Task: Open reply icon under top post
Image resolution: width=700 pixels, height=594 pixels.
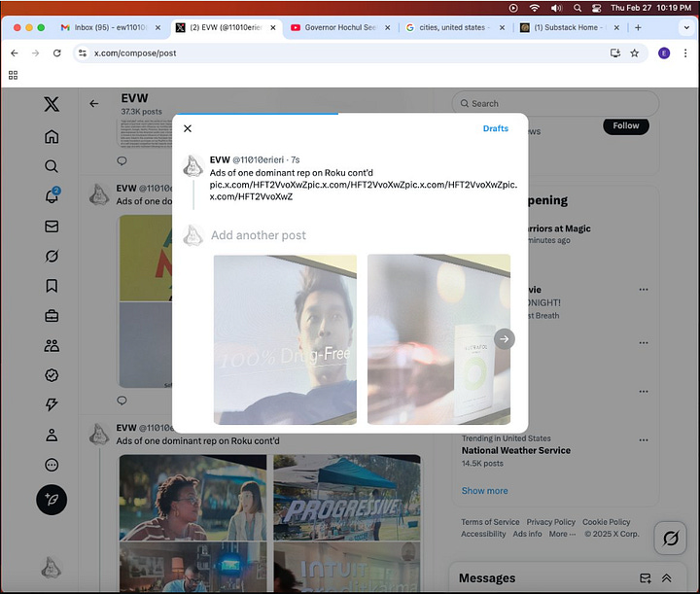Action: 122,160
